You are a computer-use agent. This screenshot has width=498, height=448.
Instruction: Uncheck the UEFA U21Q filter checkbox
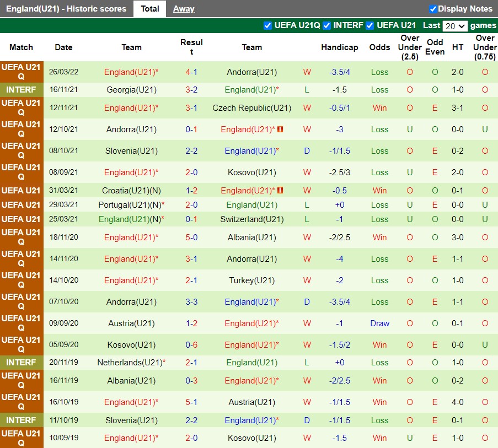click(x=268, y=25)
